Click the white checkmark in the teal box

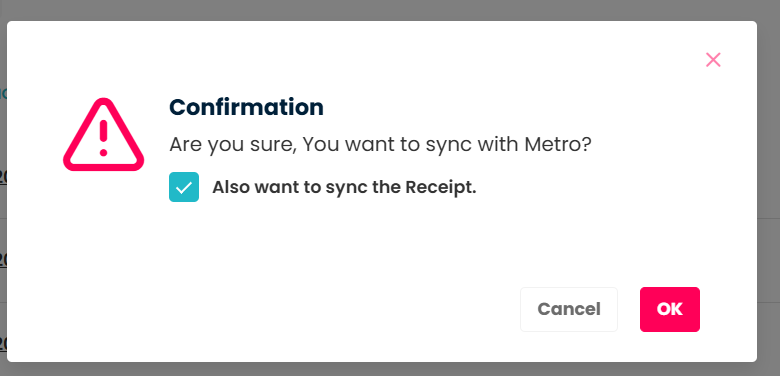pyautogui.click(x=184, y=188)
